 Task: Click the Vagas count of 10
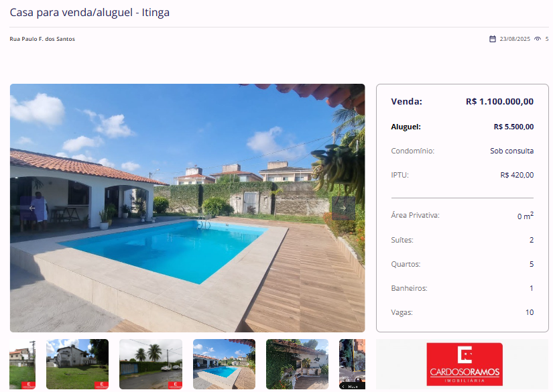tap(530, 312)
